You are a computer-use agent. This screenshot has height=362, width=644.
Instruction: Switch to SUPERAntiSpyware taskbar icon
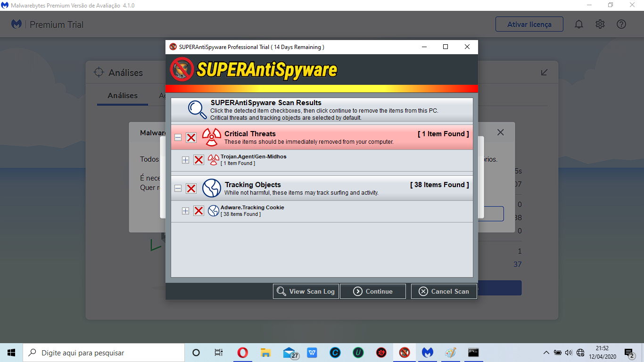point(405,353)
